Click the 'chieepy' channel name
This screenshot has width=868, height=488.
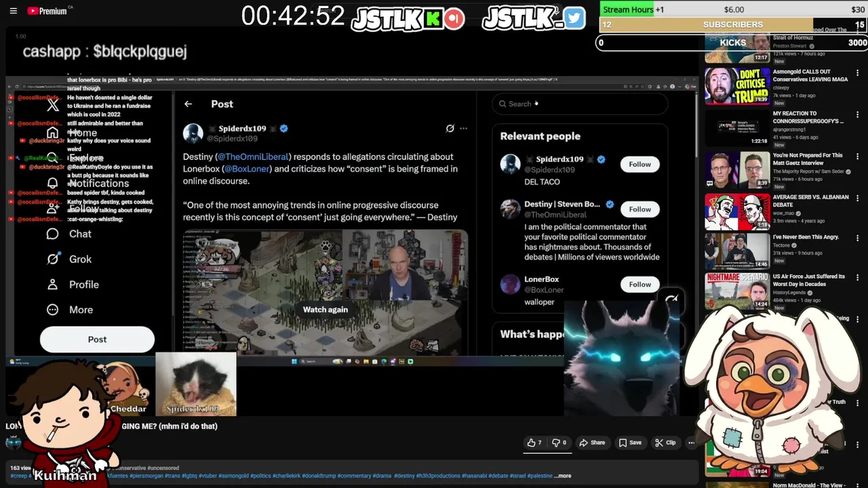coord(781,87)
